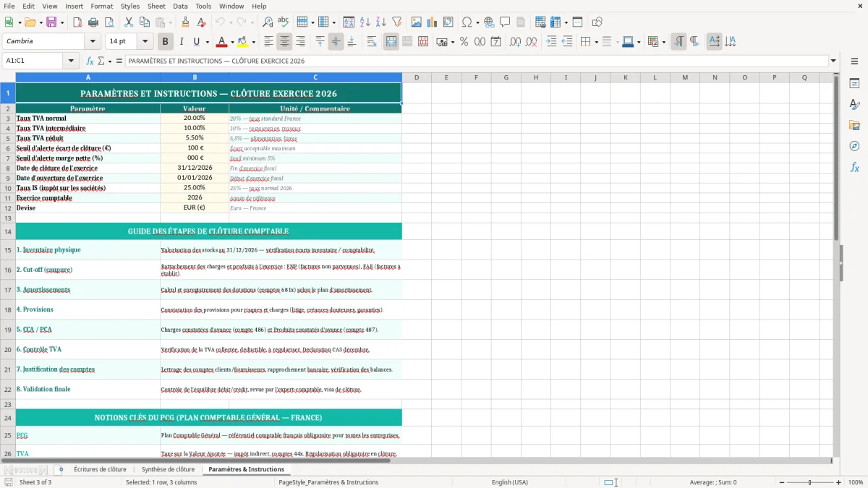The image size is (868, 488).
Task: Click the Spelling check icon
Action: (284, 22)
